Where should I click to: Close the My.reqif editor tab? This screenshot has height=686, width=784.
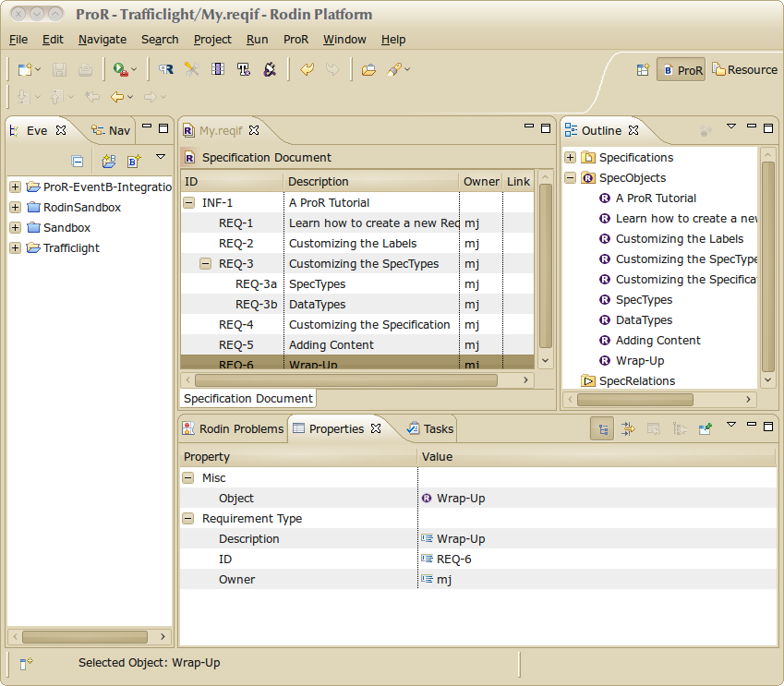254,130
